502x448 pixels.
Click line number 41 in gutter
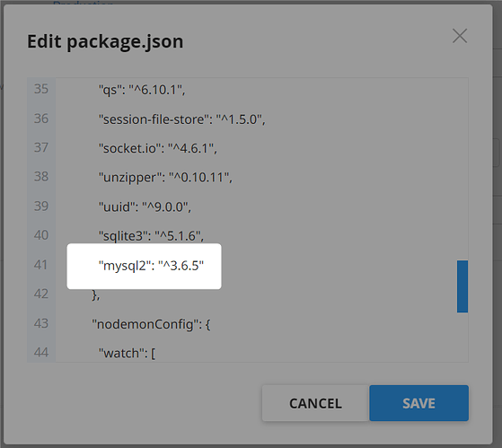point(41,265)
